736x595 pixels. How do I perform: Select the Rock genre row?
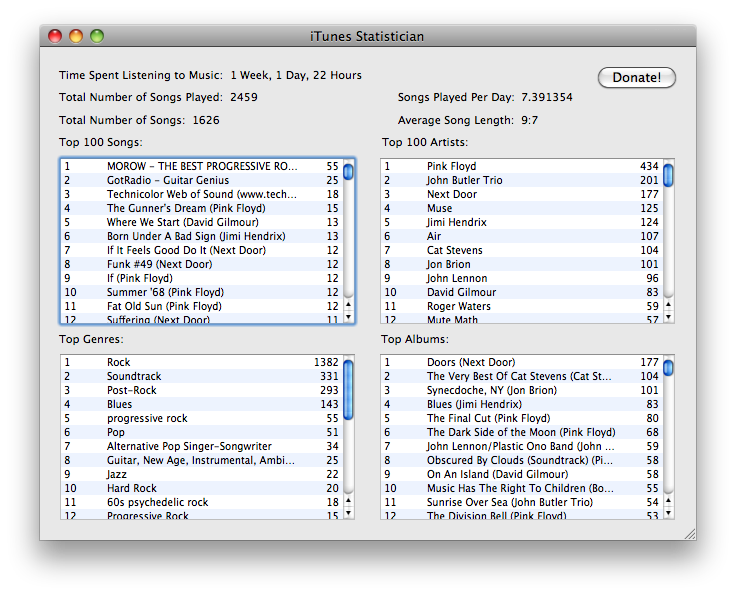(x=202, y=362)
